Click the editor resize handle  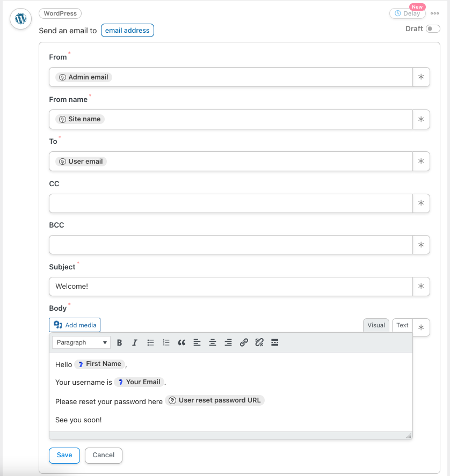pos(409,436)
